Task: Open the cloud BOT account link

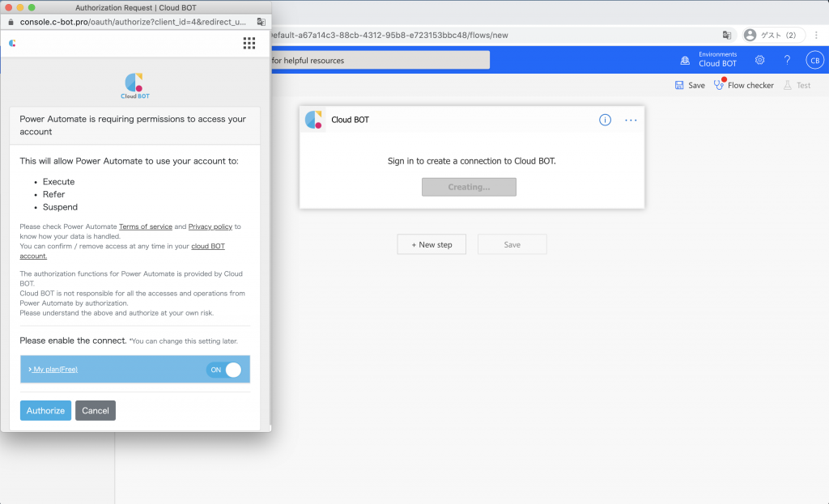Action: tap(122, 251)
